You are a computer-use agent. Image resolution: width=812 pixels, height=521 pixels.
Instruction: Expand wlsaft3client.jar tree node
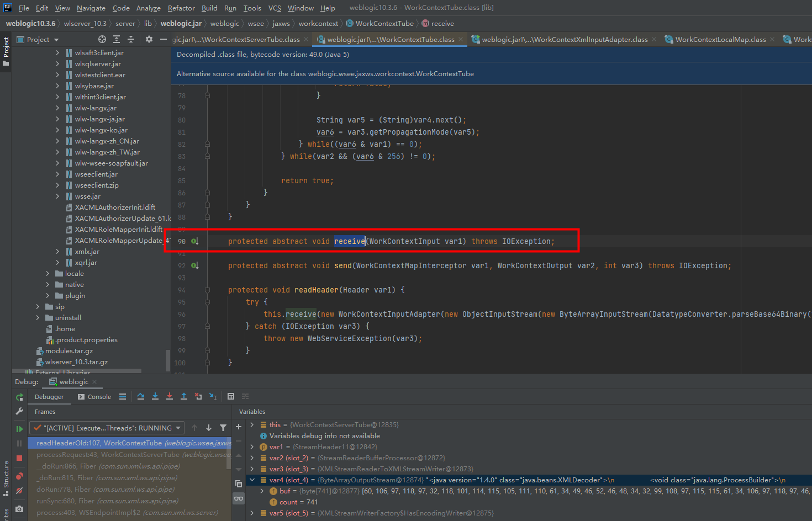click(x=57, y=52)
